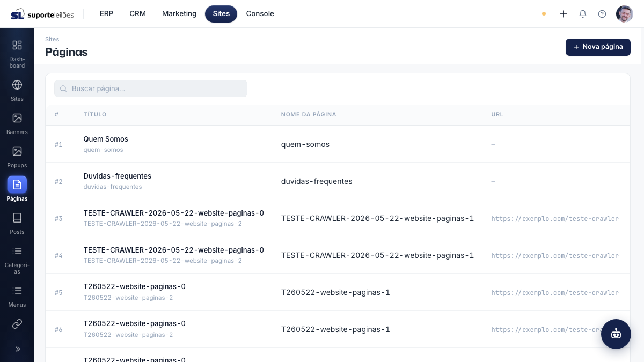The width and height of the screenshot is (644, 362).
Task: Open the notifications bell
Action: coord(583,14)
